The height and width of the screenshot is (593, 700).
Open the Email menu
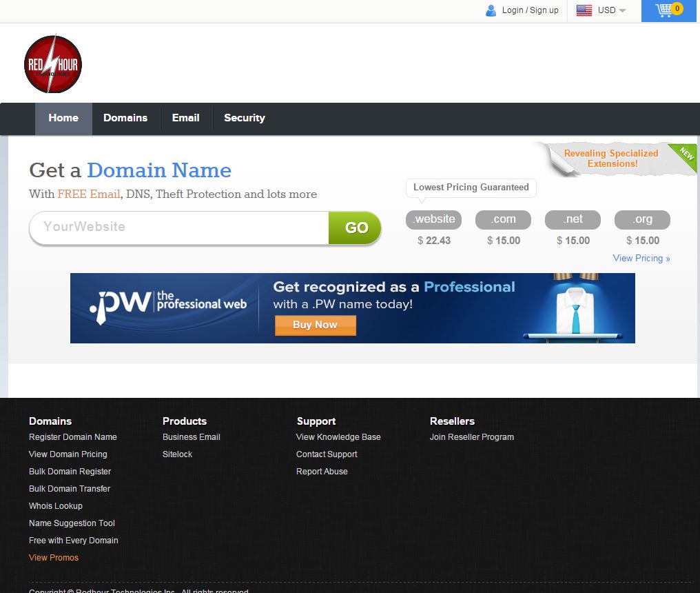click(186, 119)
